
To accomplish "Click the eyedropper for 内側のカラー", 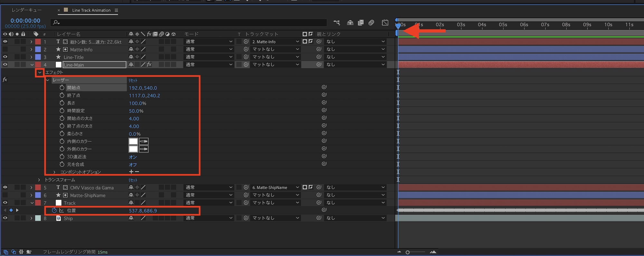I will pos(144,141).
